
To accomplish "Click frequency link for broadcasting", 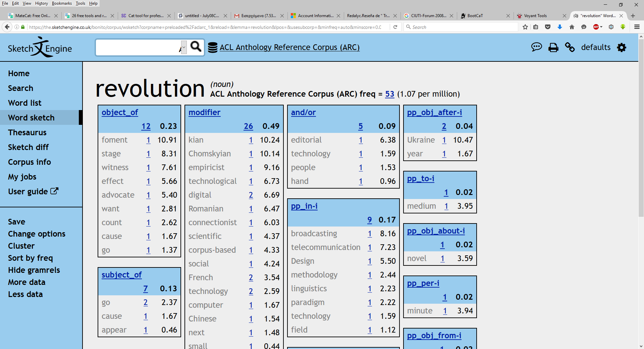I will pyautogui.click(x=370, y=234).
